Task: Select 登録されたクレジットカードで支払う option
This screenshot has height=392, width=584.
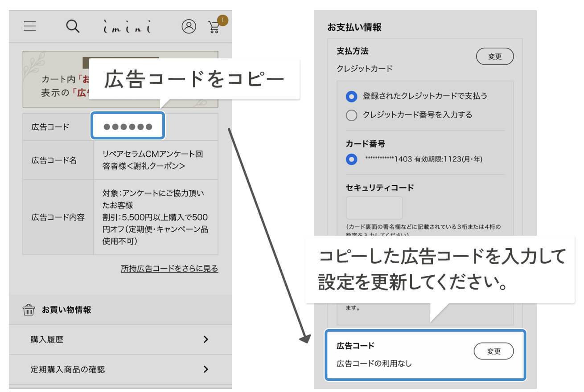Action: pyautogui.click(x=352, y=96)
